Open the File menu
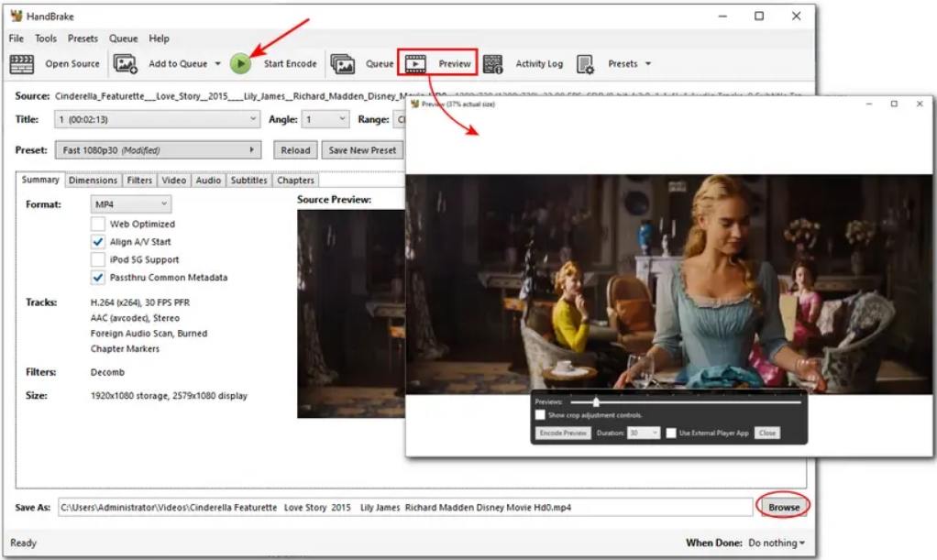 [17, 38]
